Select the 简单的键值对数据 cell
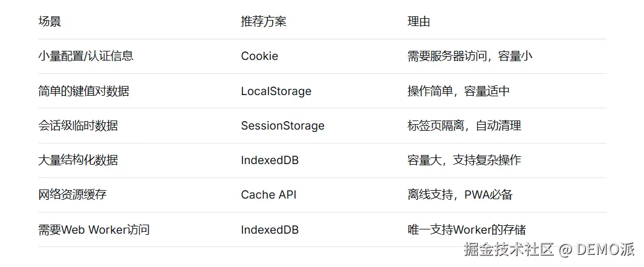 [83, 91]
